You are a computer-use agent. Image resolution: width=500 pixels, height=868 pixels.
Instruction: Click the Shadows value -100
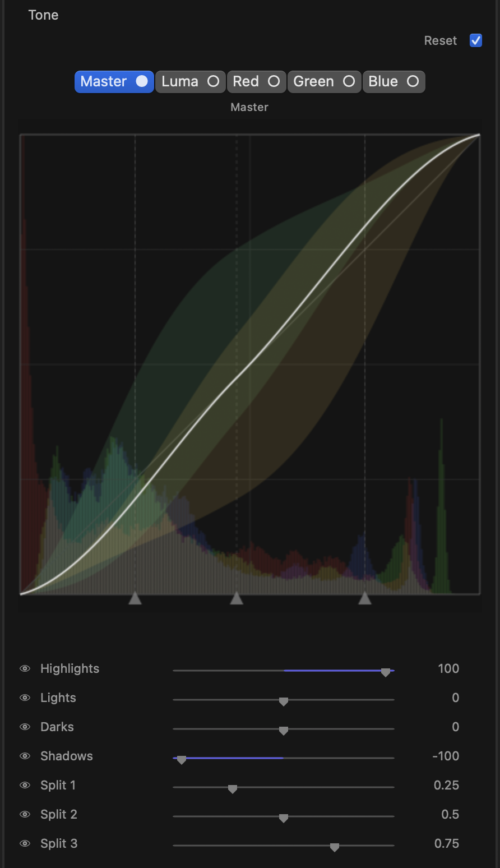point(446,756)
